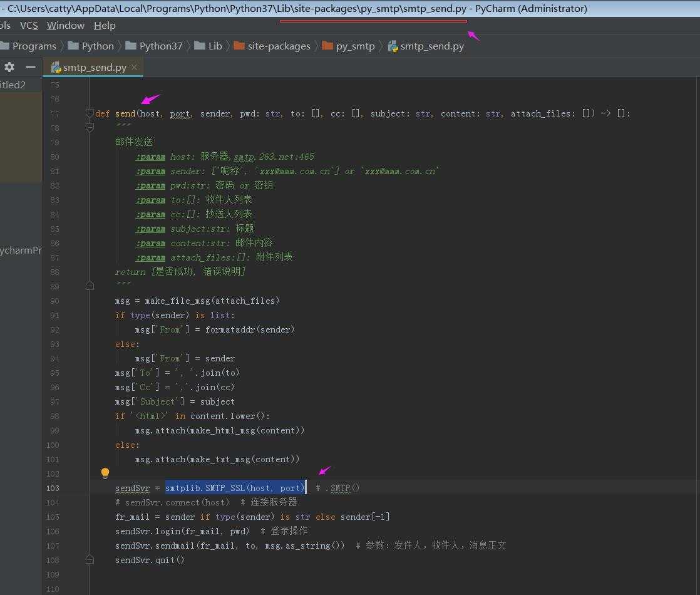Image resolution: width=700 pixels, height=595 pixels.
Task: Collapse docstring fold marker at line 78
Action: (x=90, y=128)
